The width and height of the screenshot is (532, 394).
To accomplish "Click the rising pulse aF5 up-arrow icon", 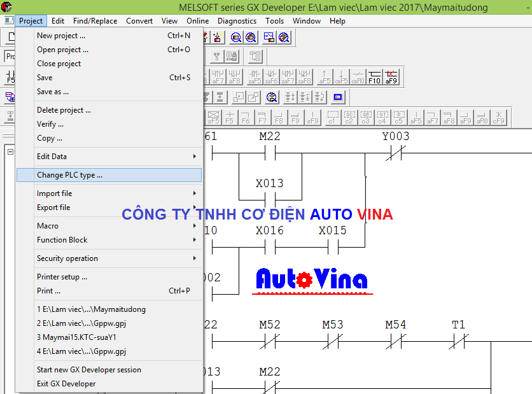I will [325, 77].
